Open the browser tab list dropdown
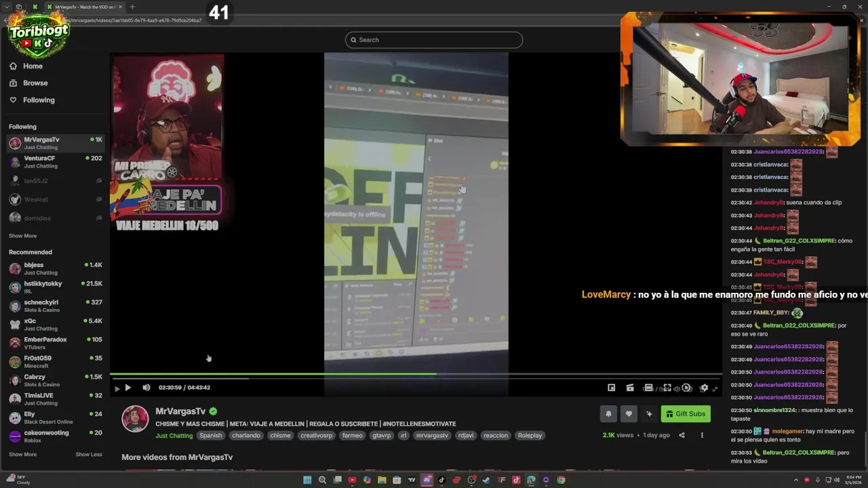The width and height of the screenshot is (868, 488). pyautogui.click(x=7, y=7)
